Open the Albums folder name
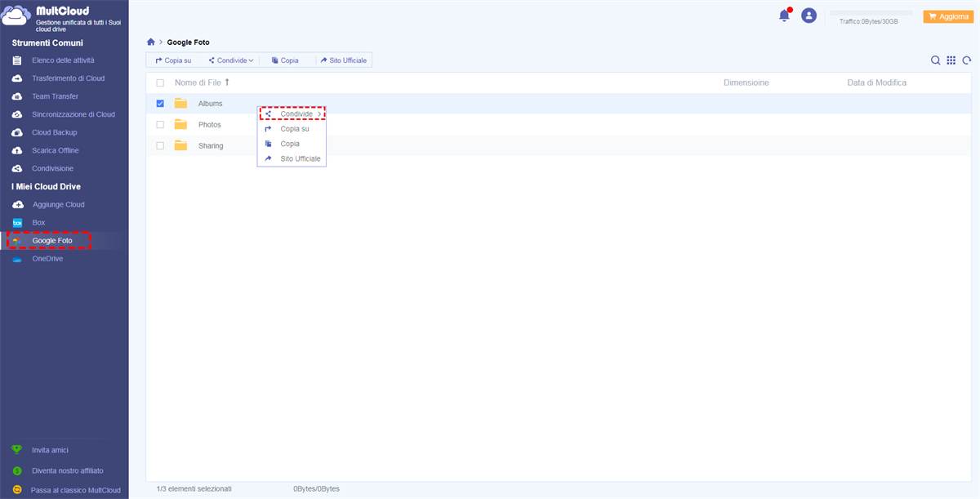This screenshot has width=980, height=499. (210, 104)
